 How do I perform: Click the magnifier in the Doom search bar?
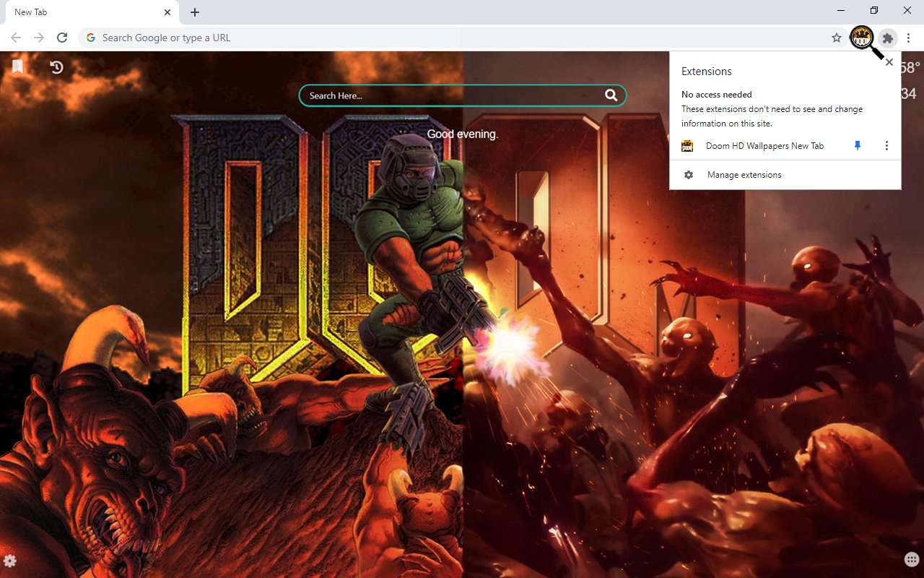point(611,95)
